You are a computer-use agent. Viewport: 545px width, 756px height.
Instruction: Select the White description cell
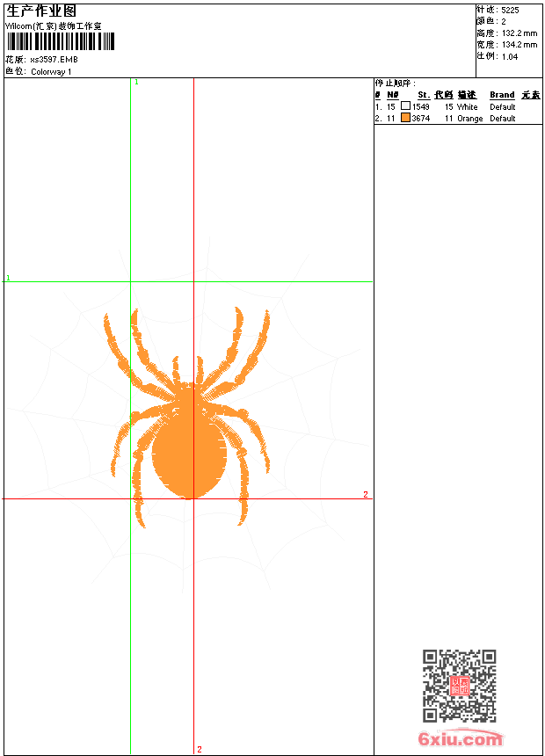point(468,107)
